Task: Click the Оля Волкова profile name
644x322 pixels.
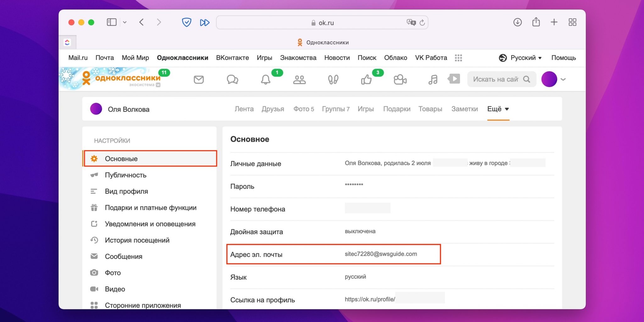Action: point(129,109)
